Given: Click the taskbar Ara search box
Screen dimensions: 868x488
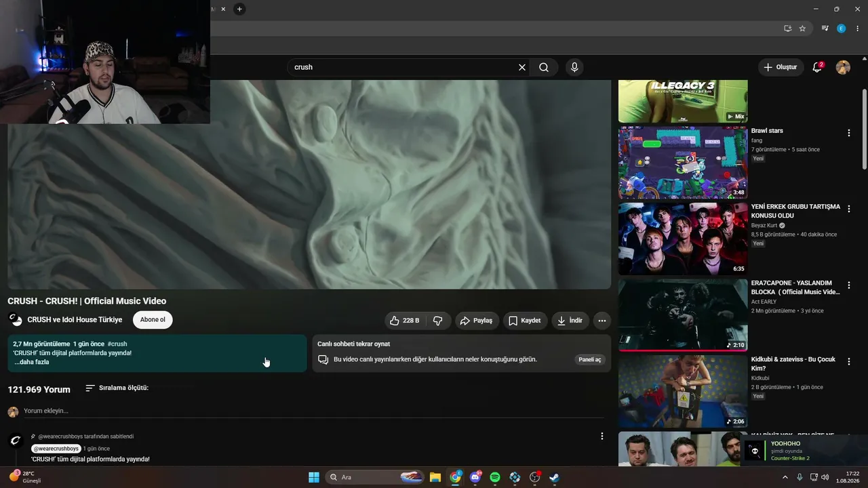Looking at the screenshot, I should pyautogui.click(x=376, y=477).
